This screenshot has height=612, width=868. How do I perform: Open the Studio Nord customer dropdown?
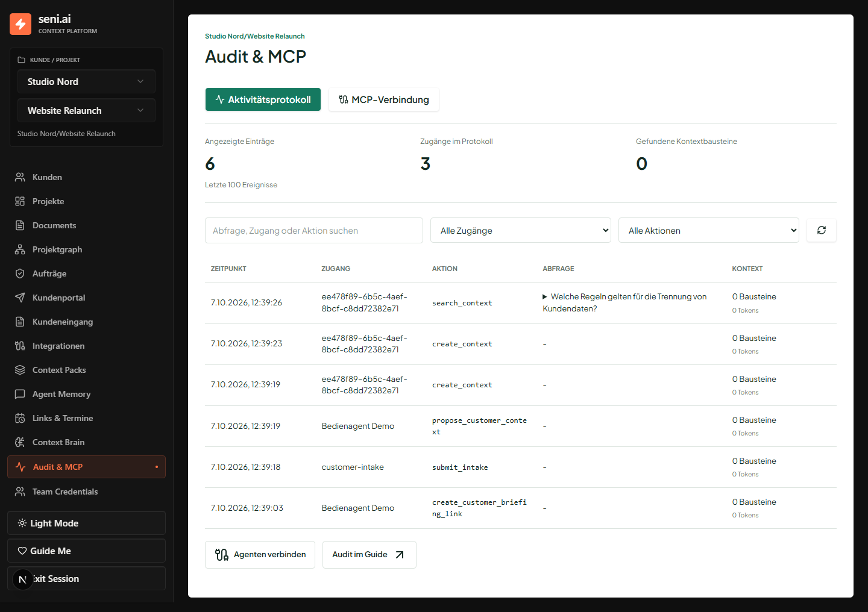(x=86, y=81)
